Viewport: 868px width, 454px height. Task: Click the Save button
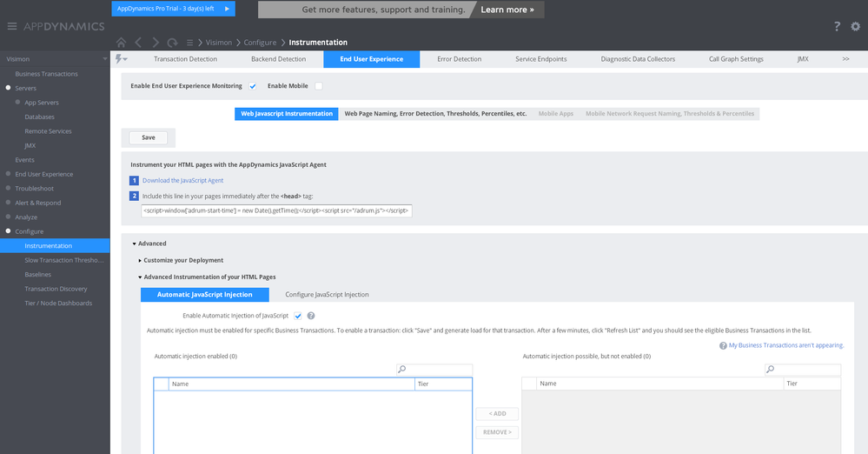(x=149, y=137)
